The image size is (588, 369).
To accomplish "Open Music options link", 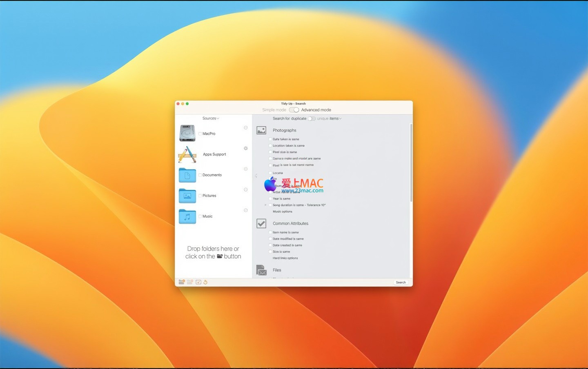I will tap(283, 211).
